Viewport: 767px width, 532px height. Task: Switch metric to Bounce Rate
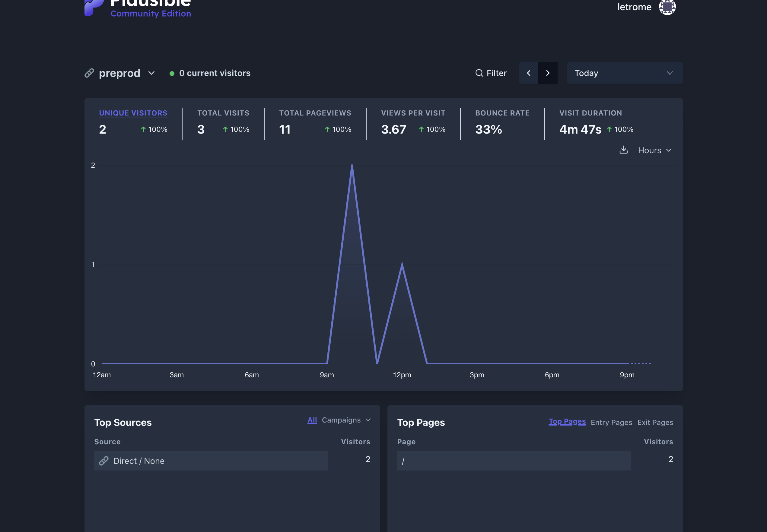click(x=502, y=113)
